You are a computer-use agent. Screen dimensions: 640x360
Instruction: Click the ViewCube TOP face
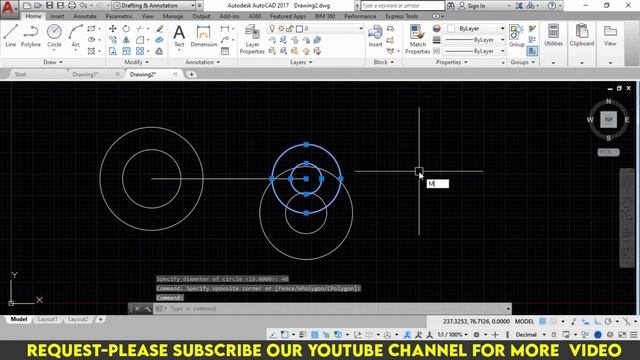click(608, 120)
